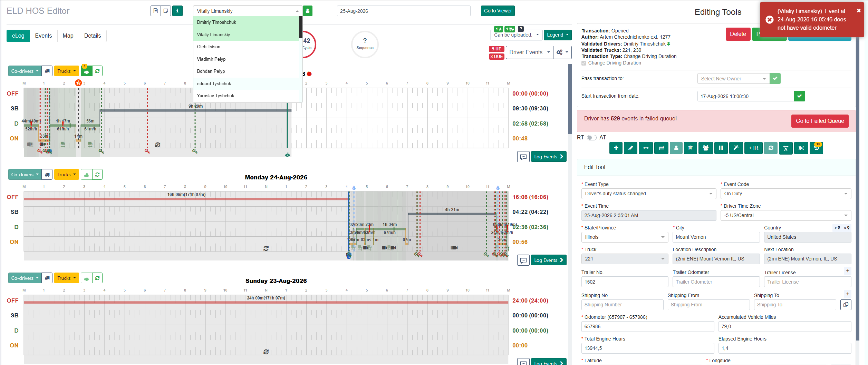Click the Go to Failed Queue button
Viewport: 868px width, 365px height.
820,121
